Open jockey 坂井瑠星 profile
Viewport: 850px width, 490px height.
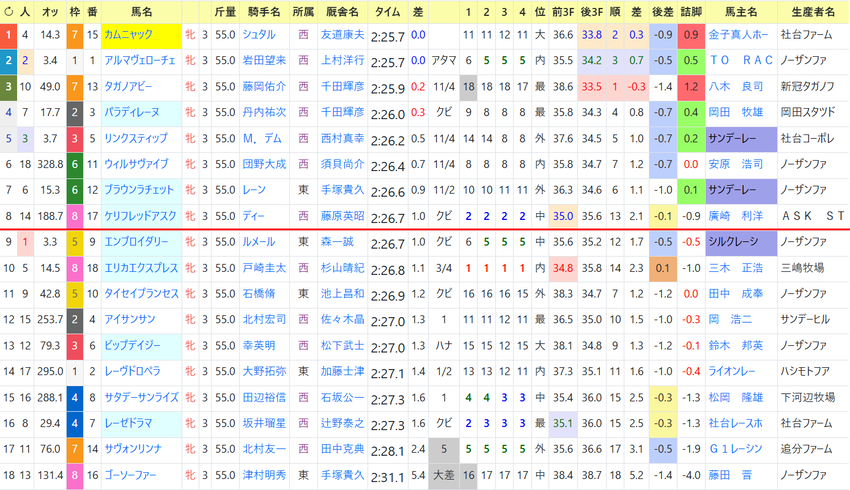(264, 423)
